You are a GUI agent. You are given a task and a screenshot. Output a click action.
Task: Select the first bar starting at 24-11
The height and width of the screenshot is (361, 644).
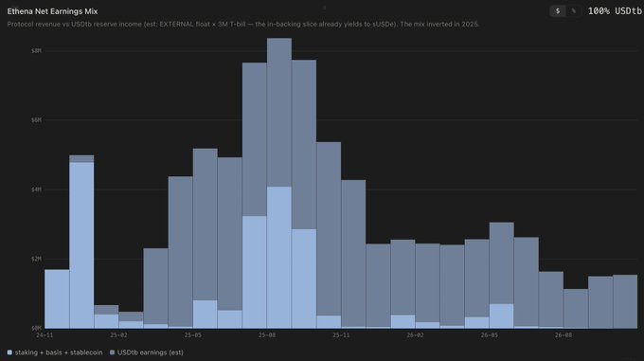point(57,299)
